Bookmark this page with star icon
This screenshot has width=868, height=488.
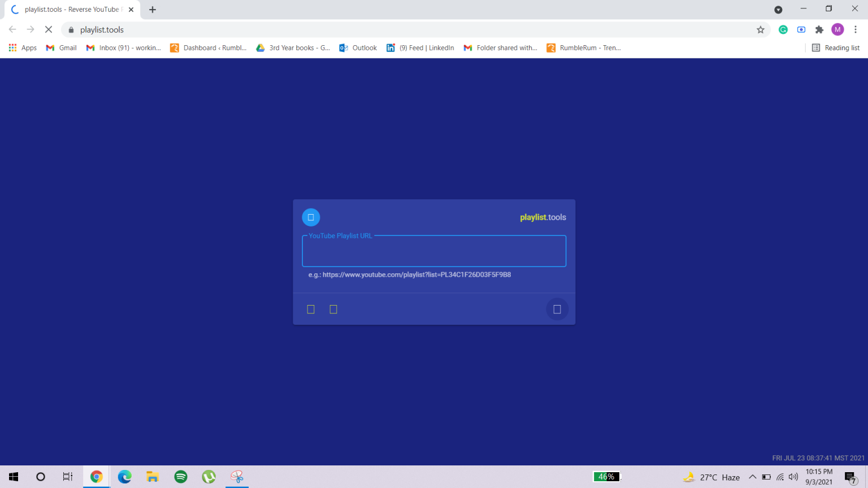point(761,30)
